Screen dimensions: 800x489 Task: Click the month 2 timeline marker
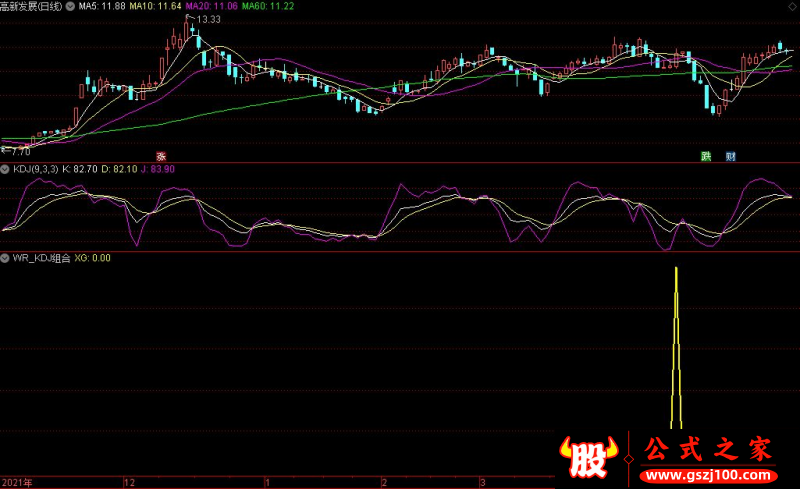point(384,482)
